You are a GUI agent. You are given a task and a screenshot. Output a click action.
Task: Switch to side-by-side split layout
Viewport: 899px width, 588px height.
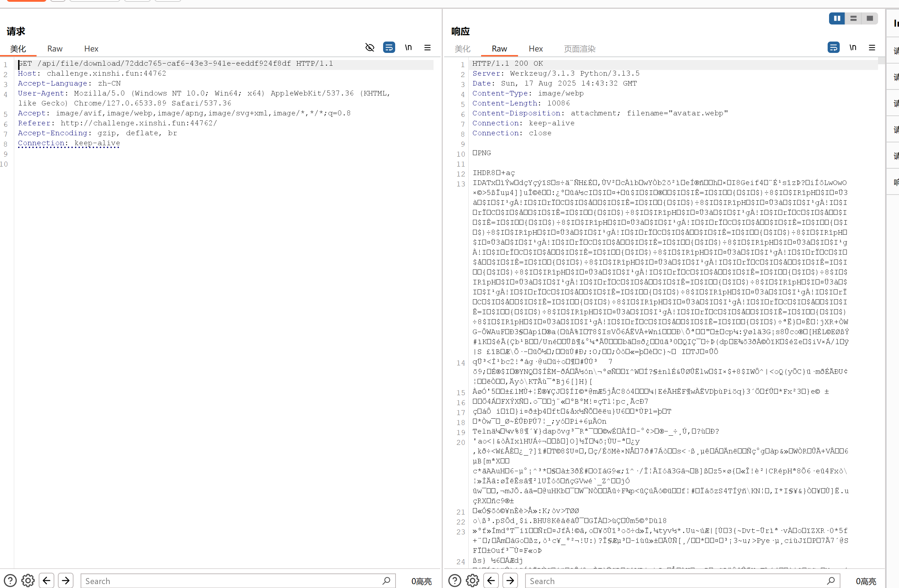(837, 18)
